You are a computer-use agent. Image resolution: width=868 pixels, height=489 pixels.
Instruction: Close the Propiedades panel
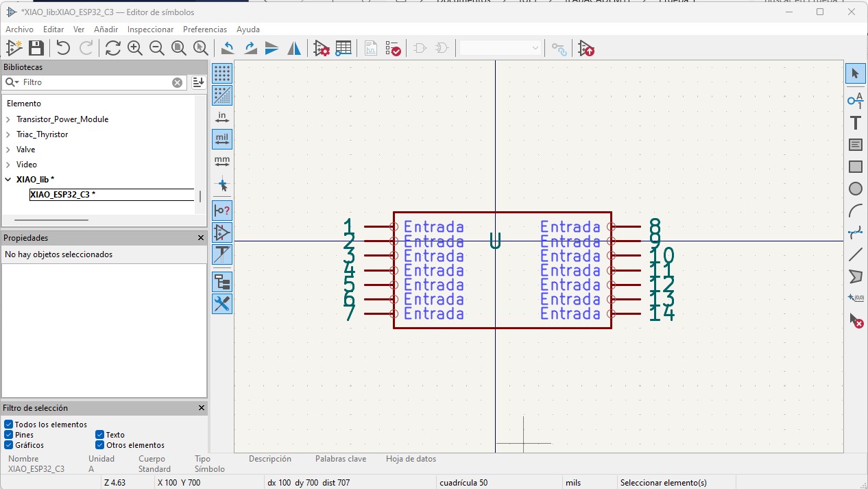[x=201, y=238]
